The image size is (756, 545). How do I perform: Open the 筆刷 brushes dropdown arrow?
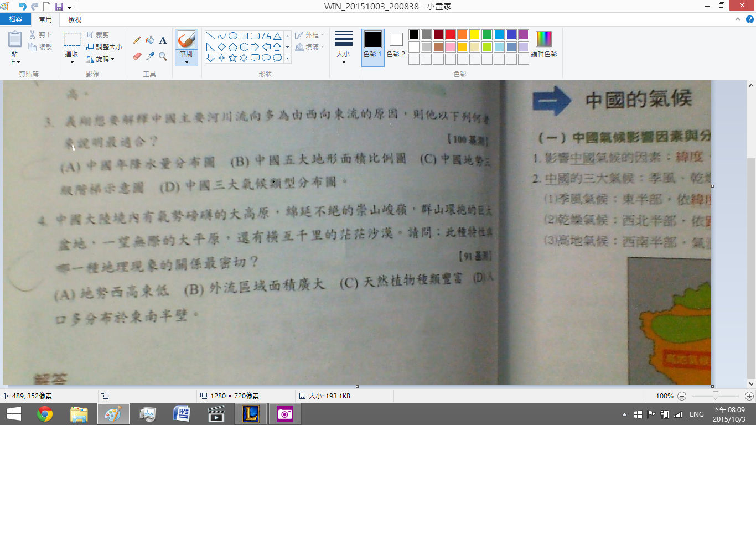(x=187, y=61)
